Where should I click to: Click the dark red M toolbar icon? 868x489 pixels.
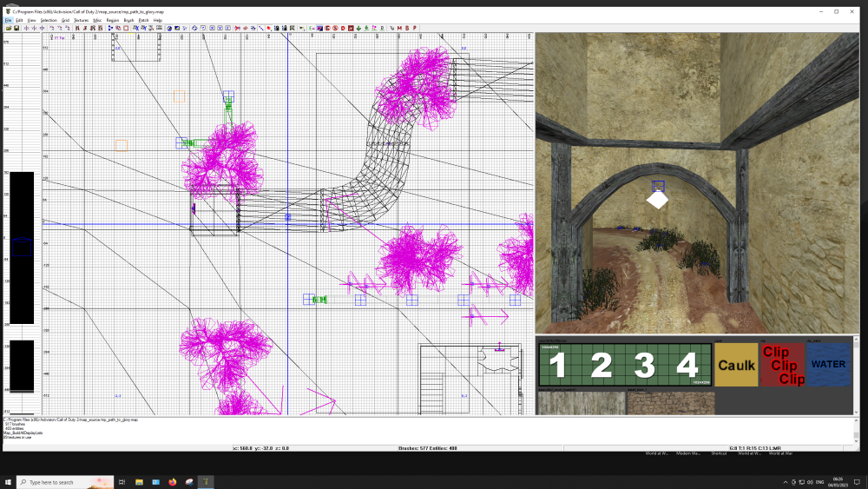(x=399, y=28)
